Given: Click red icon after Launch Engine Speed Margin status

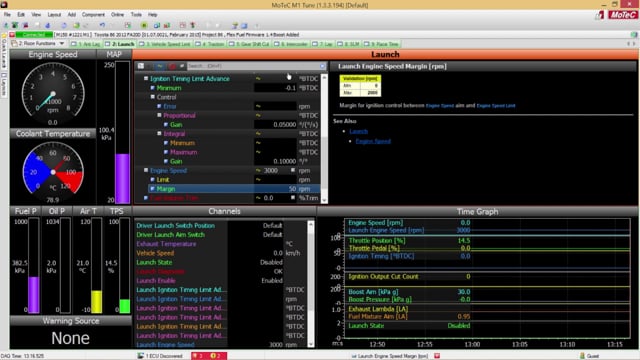Looking at the screenshot, I should click(x=437, y=356).
